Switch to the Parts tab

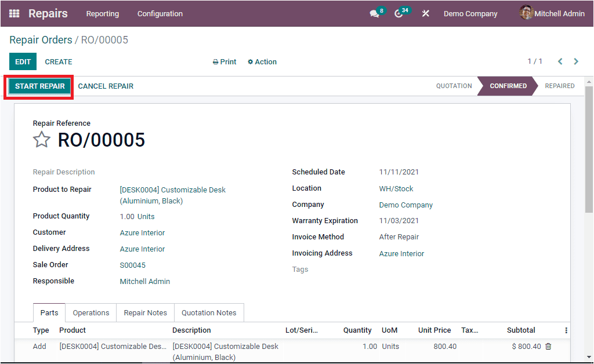[x=49, y=313]
